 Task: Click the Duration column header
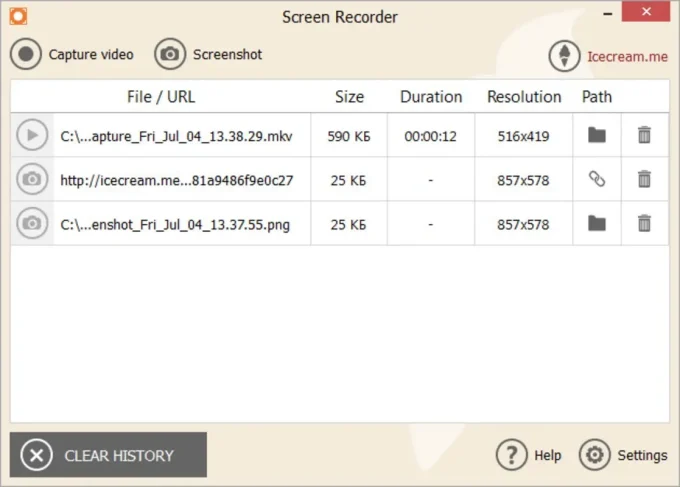click(431, 97)
